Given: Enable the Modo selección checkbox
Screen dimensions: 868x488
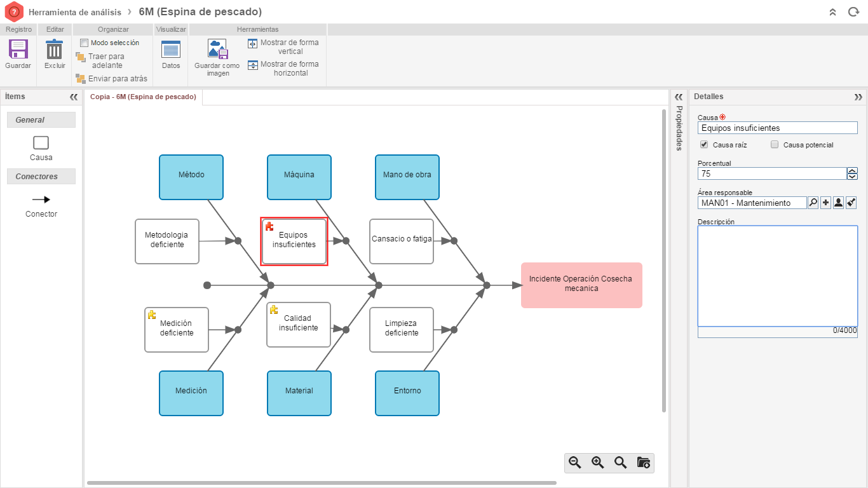Looking at the screenshot, I should click(x=85, y=43).
